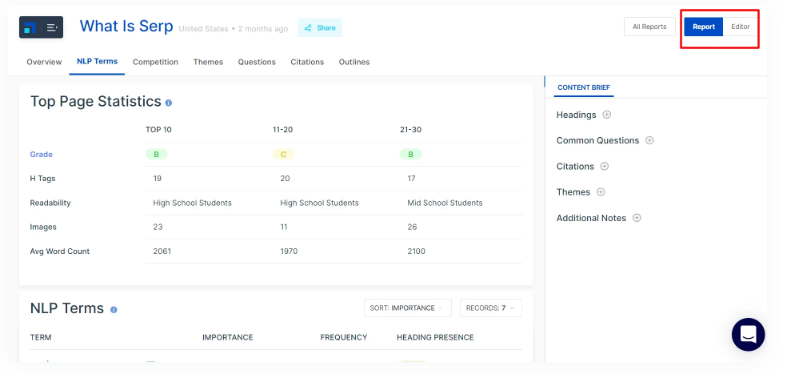Switch to Editor view

tap(740, 27)
